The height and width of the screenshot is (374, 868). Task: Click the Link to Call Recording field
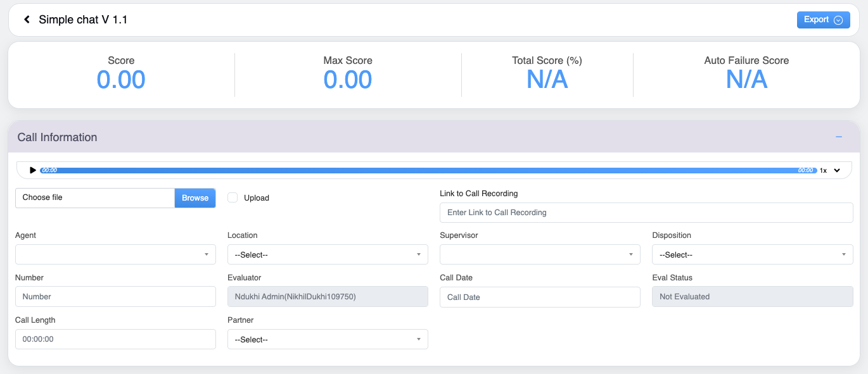[646, 213]
